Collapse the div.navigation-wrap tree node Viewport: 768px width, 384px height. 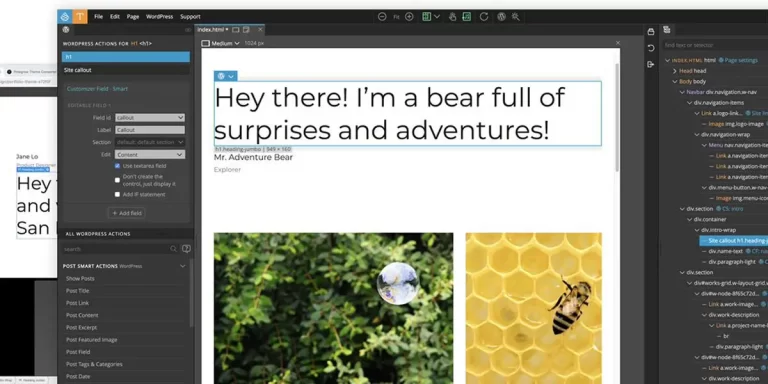tap(696, 135)
